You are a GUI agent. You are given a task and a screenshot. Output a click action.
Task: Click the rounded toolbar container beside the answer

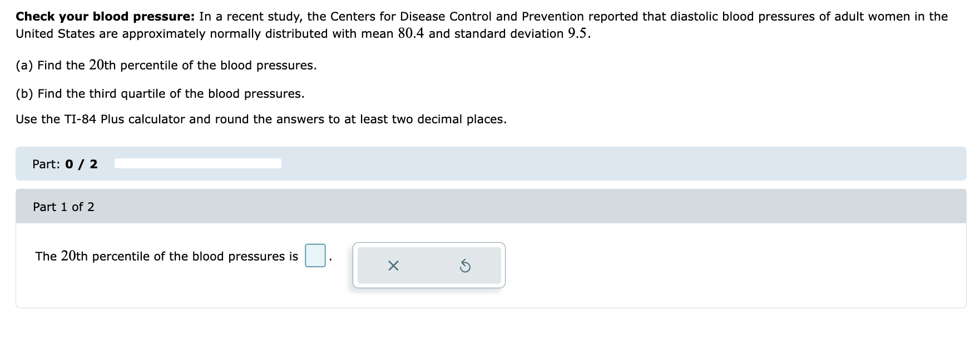(428, 265)
